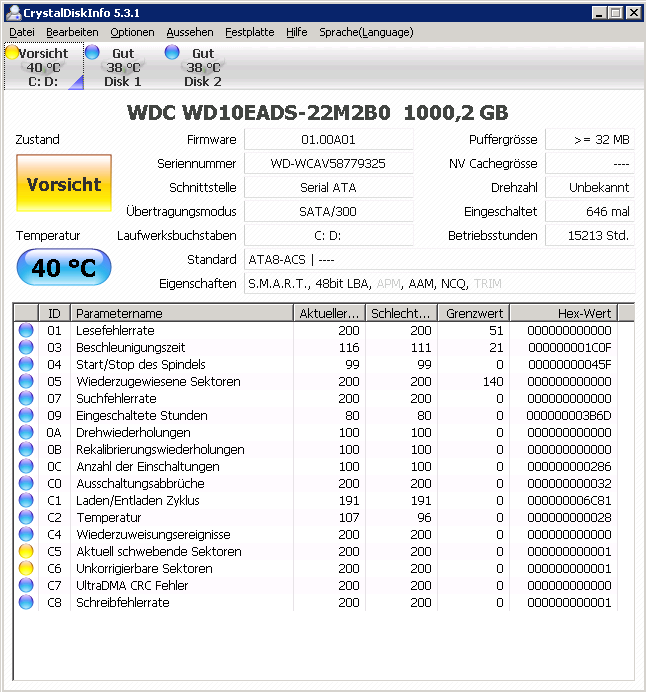Open the Bearbeiten menu
Viewport: 646px width, 692px height.
tap(72, 32)
